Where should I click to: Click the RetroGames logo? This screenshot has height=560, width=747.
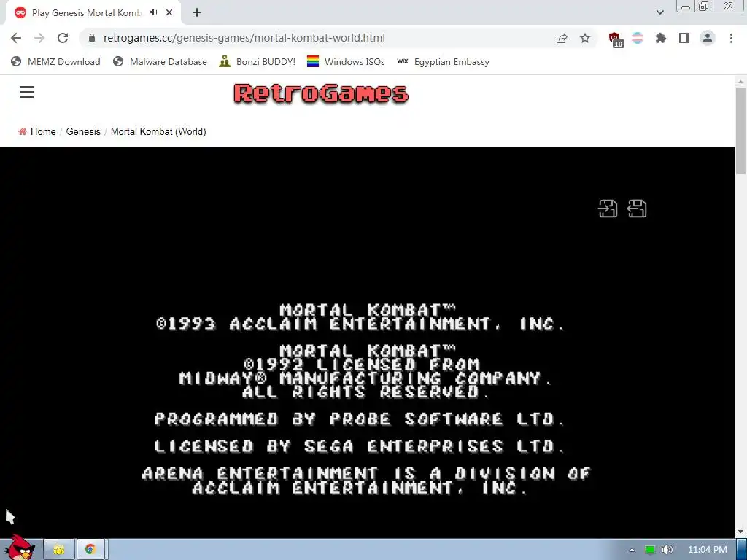click(321, 93)
